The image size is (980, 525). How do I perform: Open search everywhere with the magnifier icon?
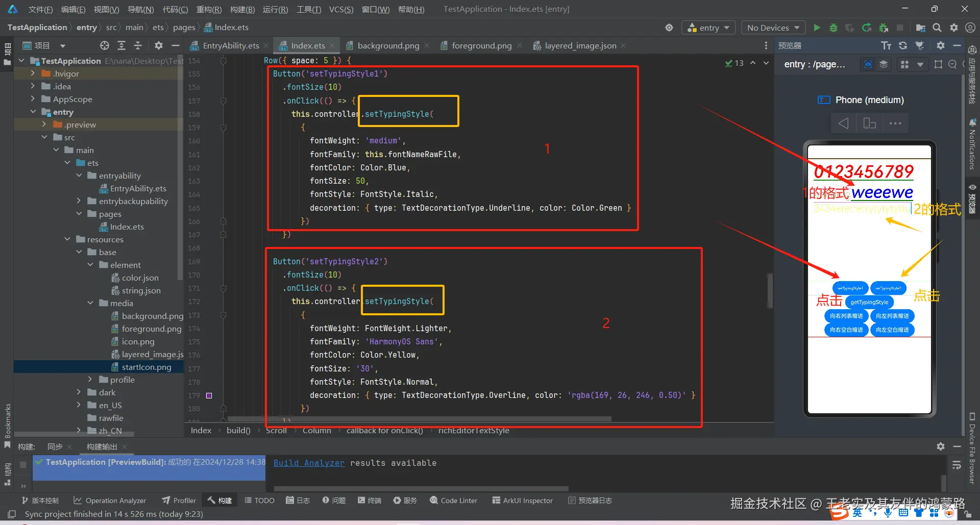937,28
